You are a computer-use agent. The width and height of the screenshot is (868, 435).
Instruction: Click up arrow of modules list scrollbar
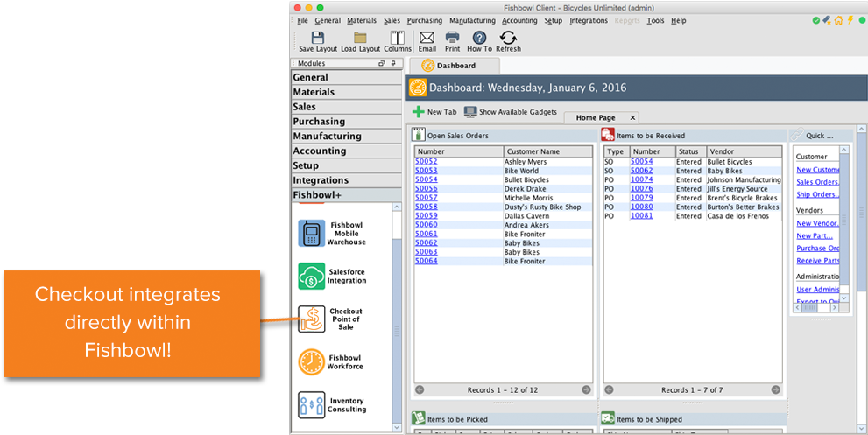pos(397,207)
